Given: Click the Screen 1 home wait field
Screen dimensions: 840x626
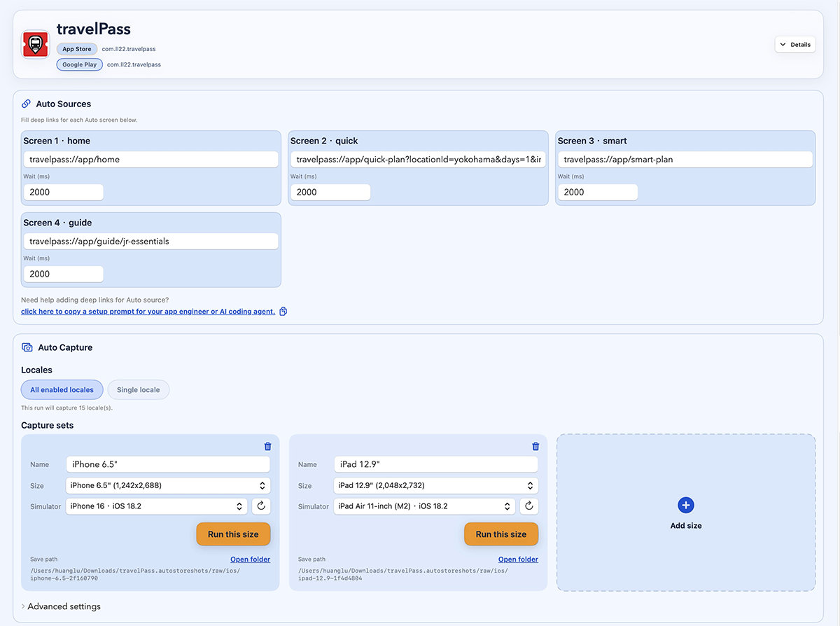Looking at the screenshot, I should click(64, 192).
